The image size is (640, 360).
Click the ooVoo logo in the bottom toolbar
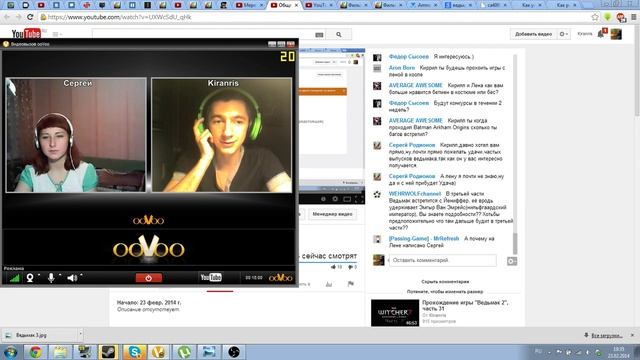click(x=280, y=278)
